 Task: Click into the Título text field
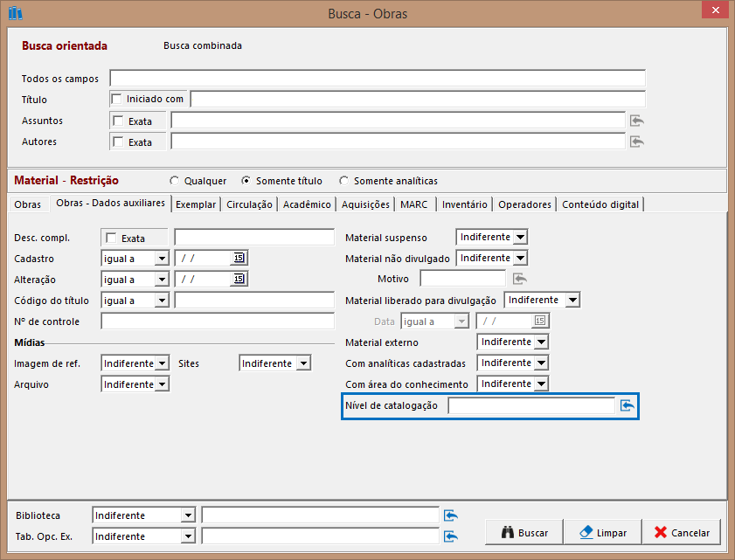(x=418, y=99)
